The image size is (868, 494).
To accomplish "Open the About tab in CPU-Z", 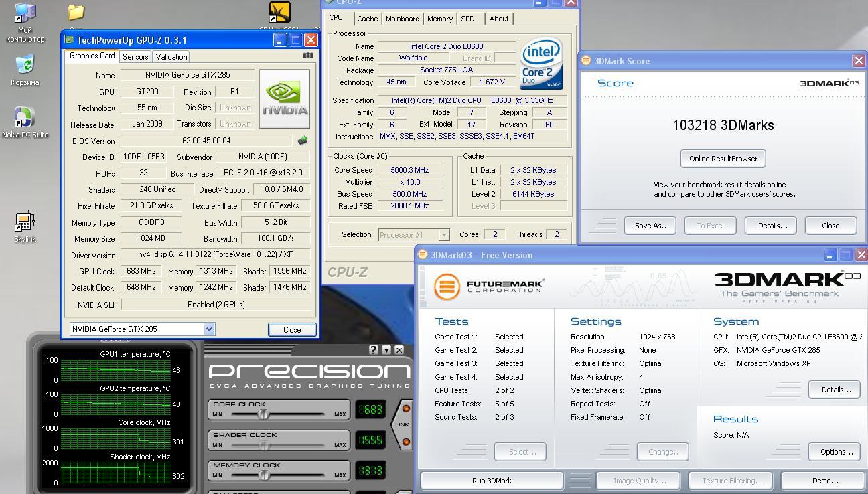I will [499, 19].
